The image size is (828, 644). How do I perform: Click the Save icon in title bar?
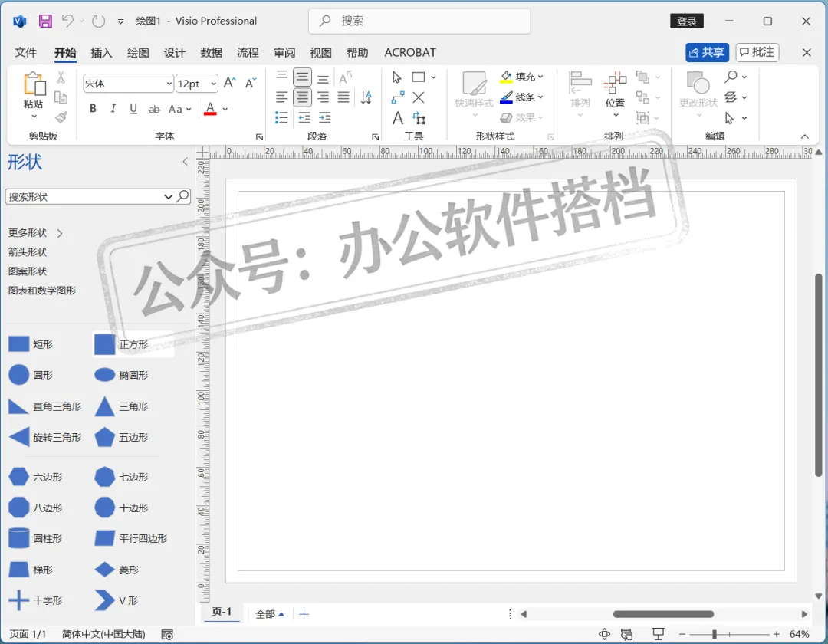(x=45, y=21)
